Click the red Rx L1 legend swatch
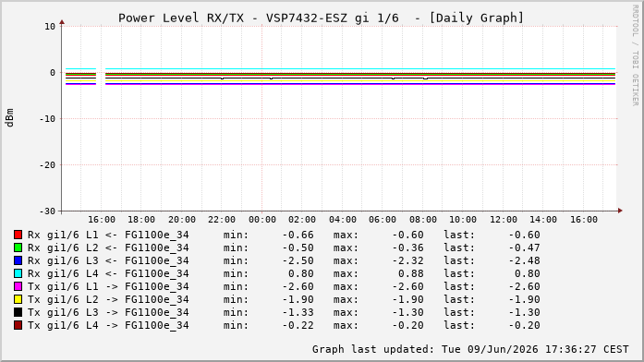The image size is (644, 362). pyautogui.click(x=18, y=235)
